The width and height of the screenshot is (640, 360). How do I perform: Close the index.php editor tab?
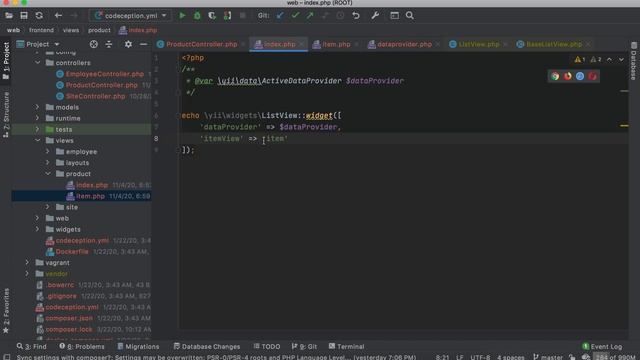pos(302,44)
